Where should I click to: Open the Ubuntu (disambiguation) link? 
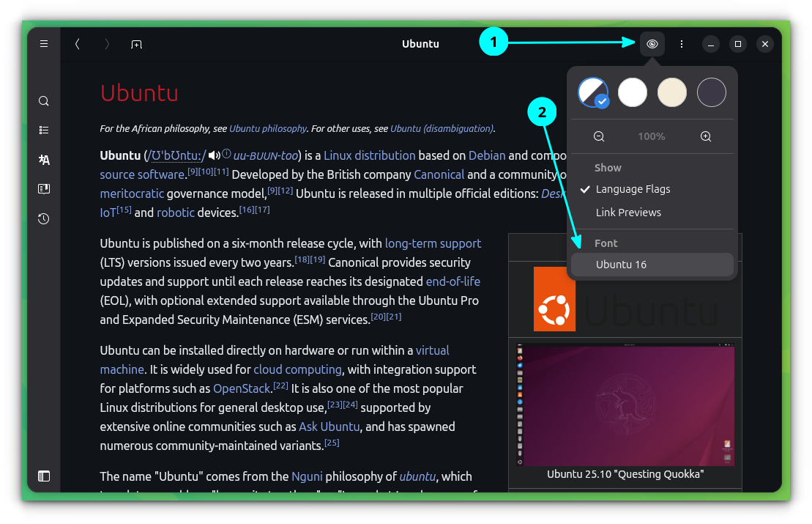tap(442, 128)
